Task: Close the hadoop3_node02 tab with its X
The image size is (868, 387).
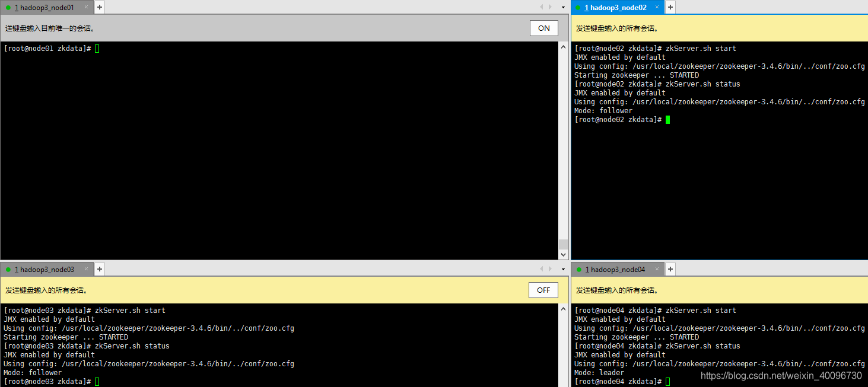Action: 657,8
